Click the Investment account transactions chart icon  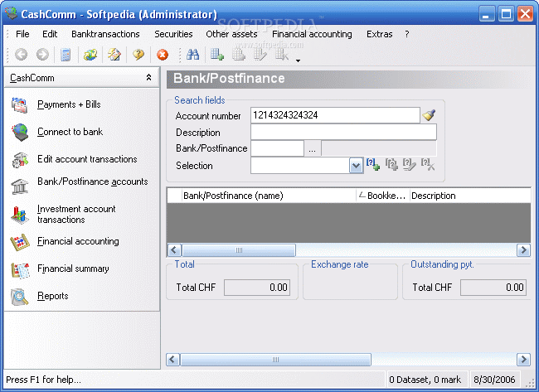pos(20,215)
